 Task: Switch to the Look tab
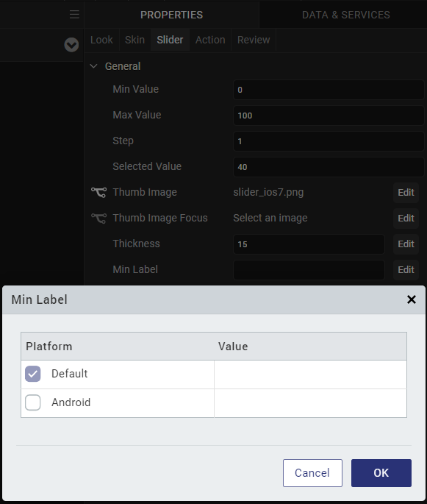pos(101,40)
